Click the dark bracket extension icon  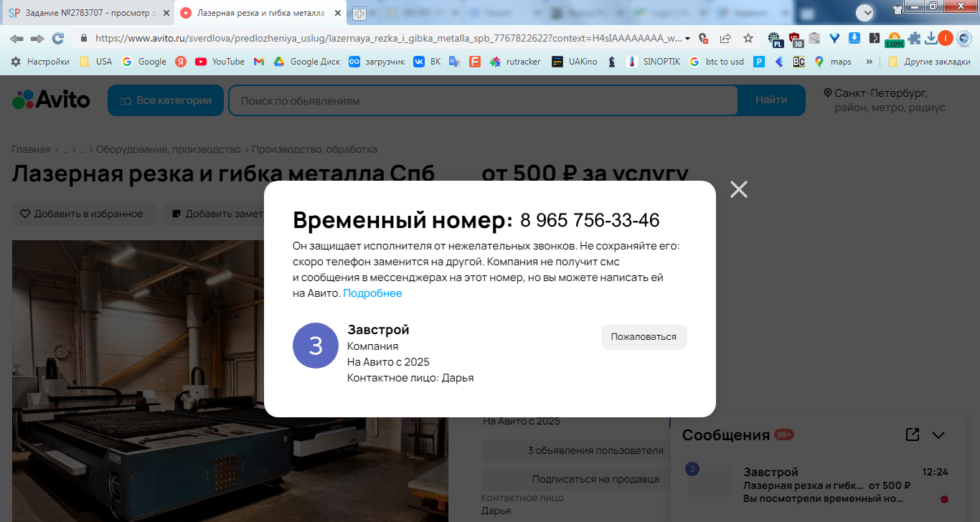[x=874, y=38]
